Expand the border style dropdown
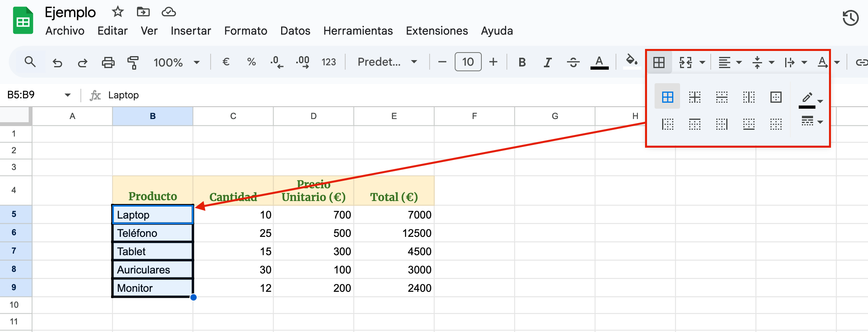This screenshot has width=868, height=332. click(x=812, y=121)
